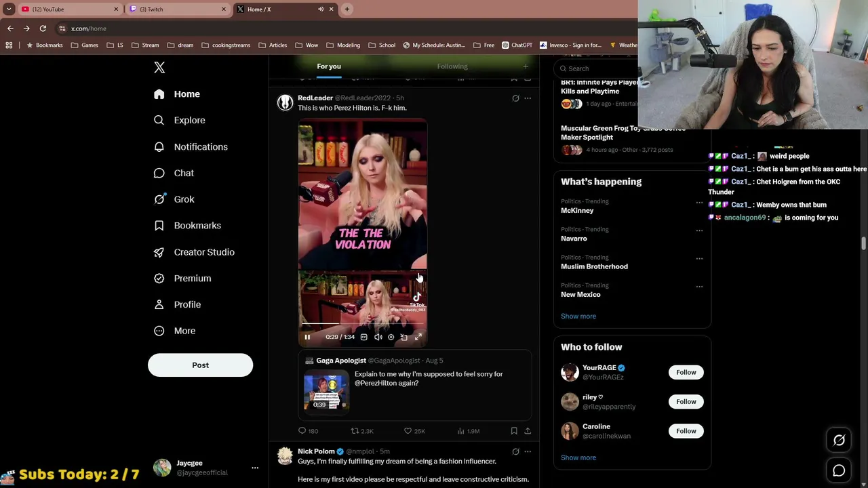Open video player settings gear
This screenshot has height=488, width=868.
391,337
